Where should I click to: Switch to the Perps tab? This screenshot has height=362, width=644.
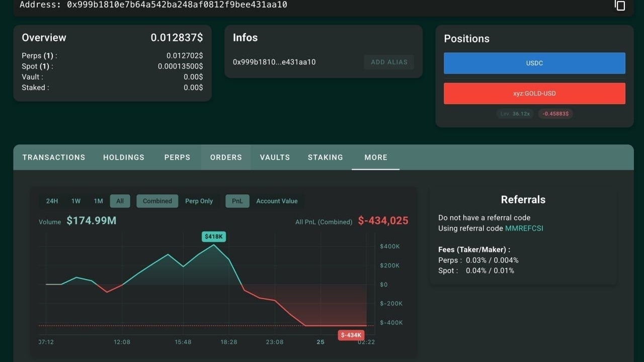point(177,157)
